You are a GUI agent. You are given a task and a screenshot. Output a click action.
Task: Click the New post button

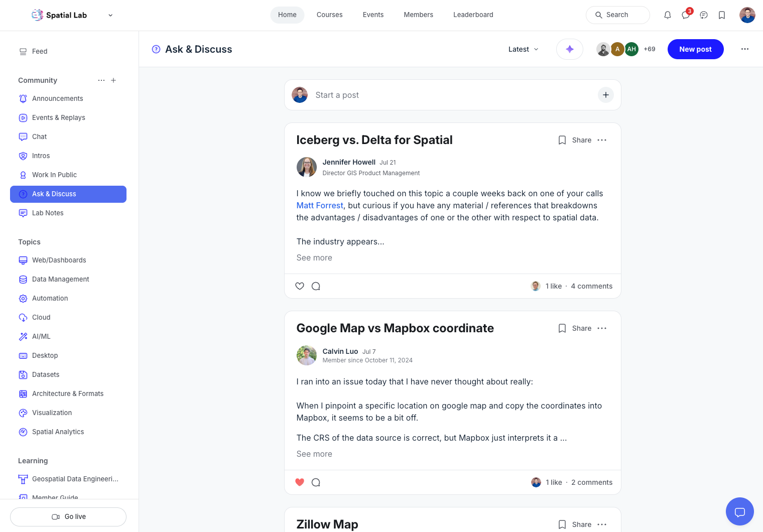695,49
